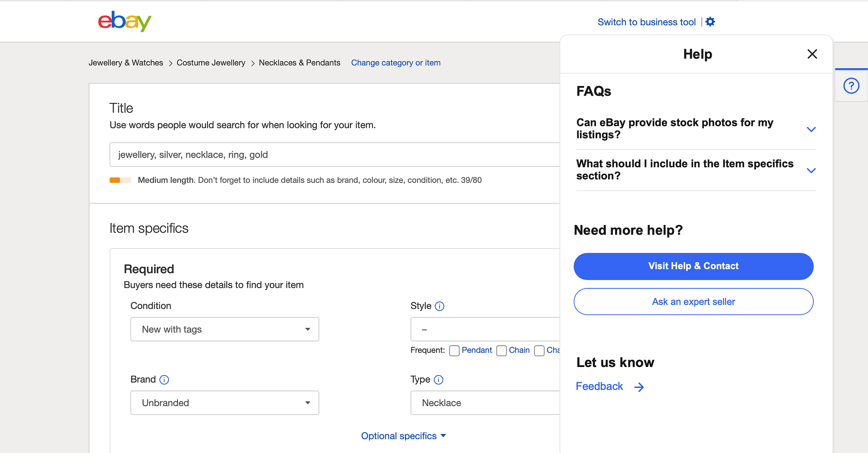This screenshot has height=453, width=868.
Task: Tick the Chain checkbox
Action: tap(501, 350)
